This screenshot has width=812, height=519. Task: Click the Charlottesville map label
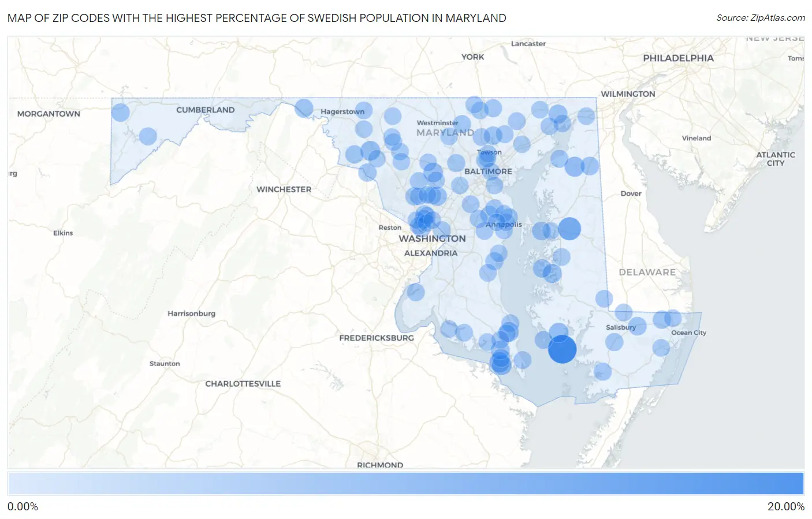click(243, 383)
